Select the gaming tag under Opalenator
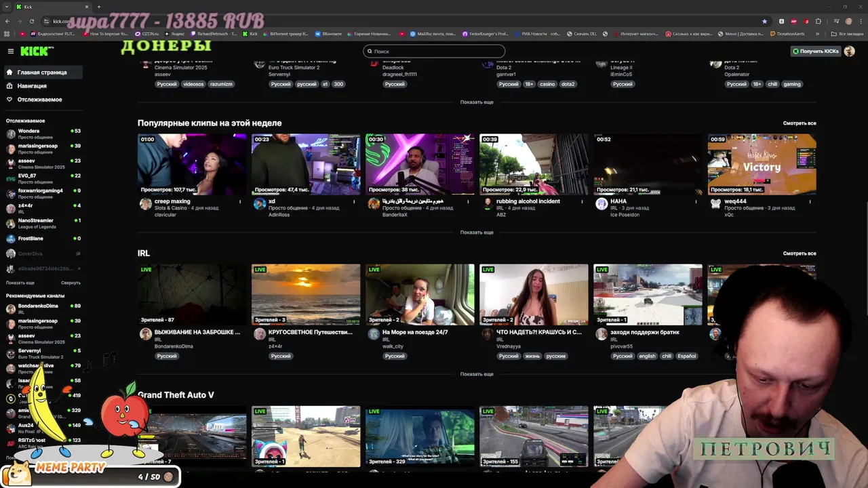The image size is (868, 488). (792, 84)
